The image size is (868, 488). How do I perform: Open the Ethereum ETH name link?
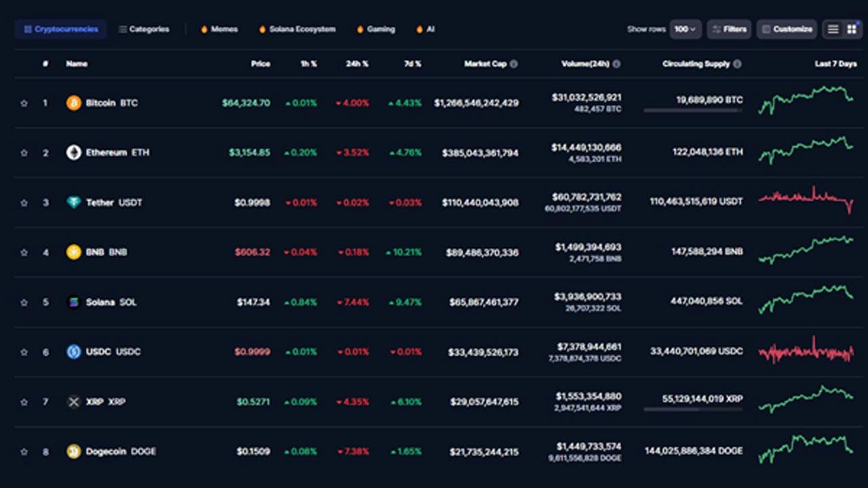click(117, 152)
